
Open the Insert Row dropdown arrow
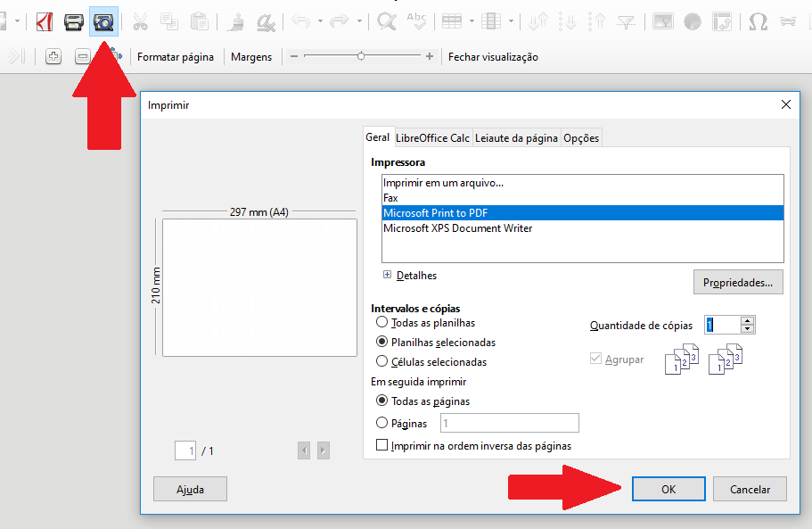(x=472, y=21)
